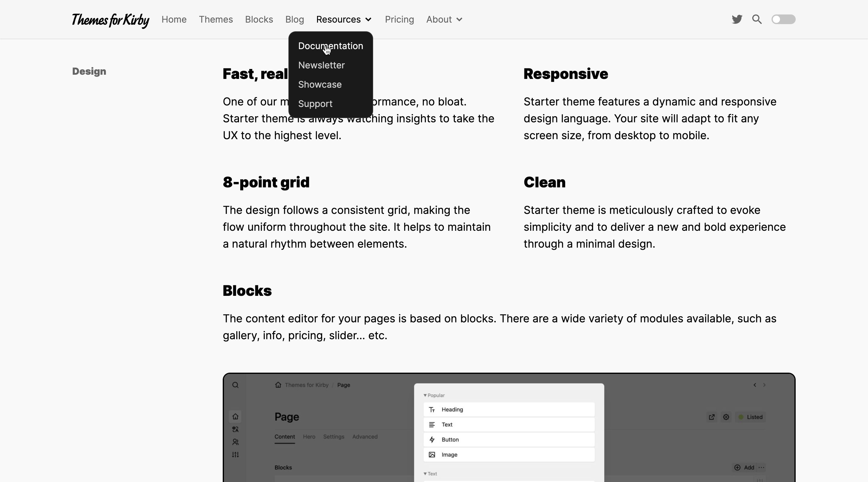The height and width of the screenshot is (482, 868).
Task: Click the Button block type icon
Action: [x=432, y=439]
